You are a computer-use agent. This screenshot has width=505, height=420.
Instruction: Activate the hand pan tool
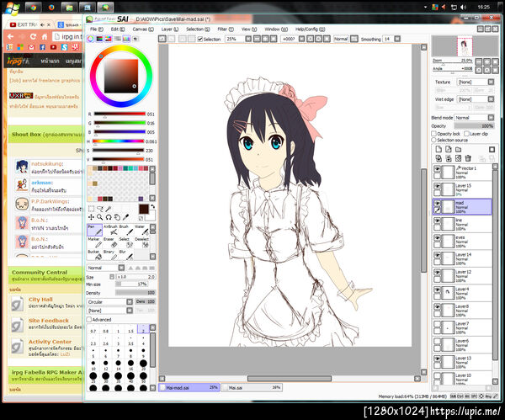click(117, 217)
